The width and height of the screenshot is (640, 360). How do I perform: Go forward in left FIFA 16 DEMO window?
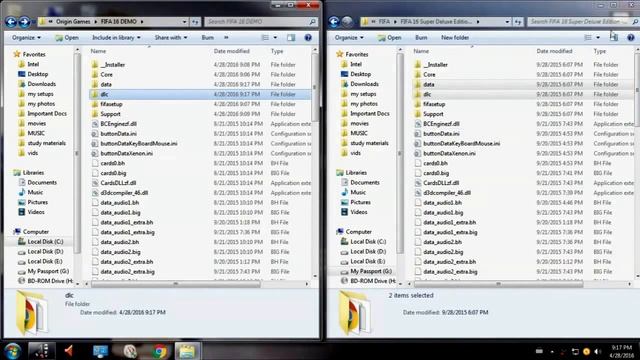point(24,22)
